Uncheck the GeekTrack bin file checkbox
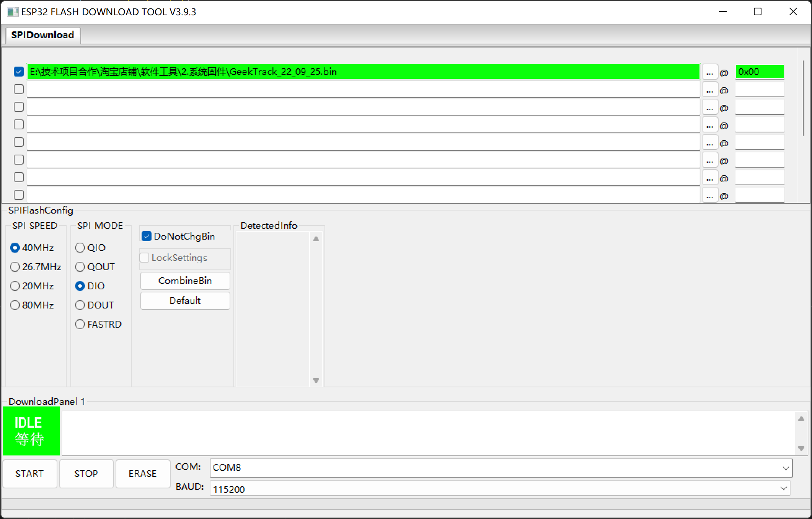Image resolution: width=812 pixels, height=519 pixels. [18, 72]
